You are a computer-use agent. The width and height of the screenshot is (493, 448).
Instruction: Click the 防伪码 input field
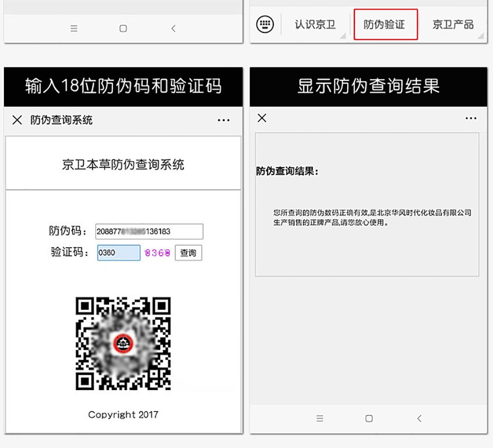click(149, 232)
